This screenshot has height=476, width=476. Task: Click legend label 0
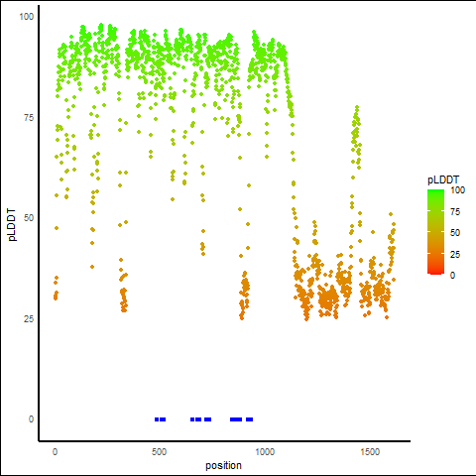point(453,276)
